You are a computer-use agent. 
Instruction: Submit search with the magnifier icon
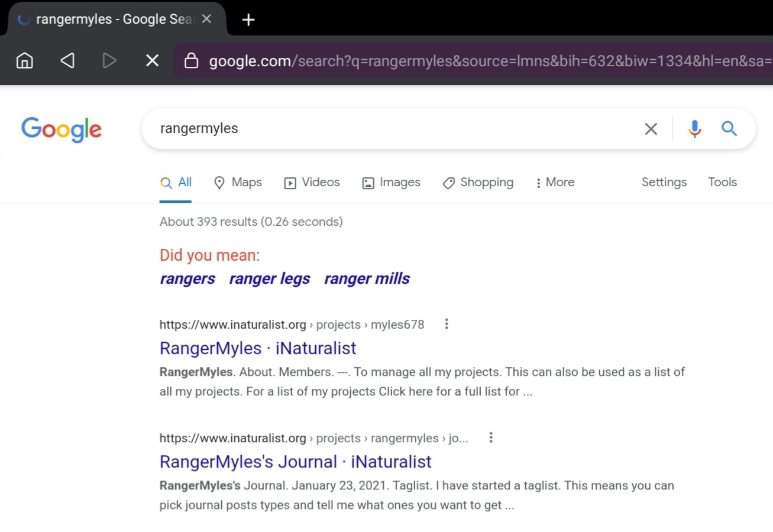729,128
